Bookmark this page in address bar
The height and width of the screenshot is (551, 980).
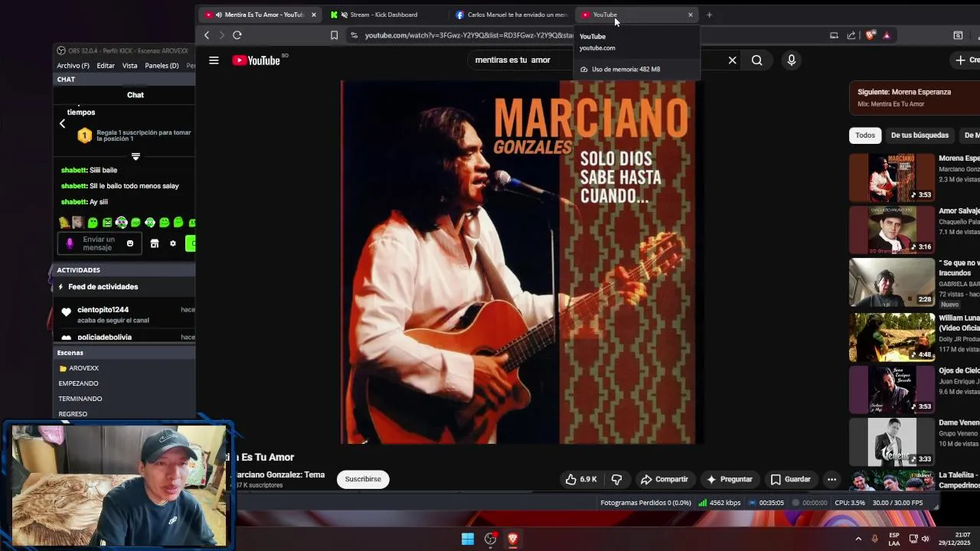click(334, 35)
